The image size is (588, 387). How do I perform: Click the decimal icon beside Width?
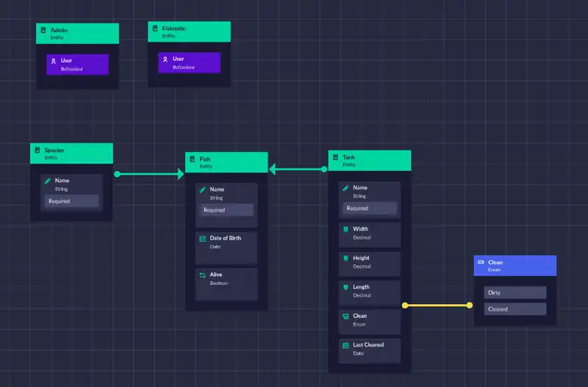click(345, 229)
